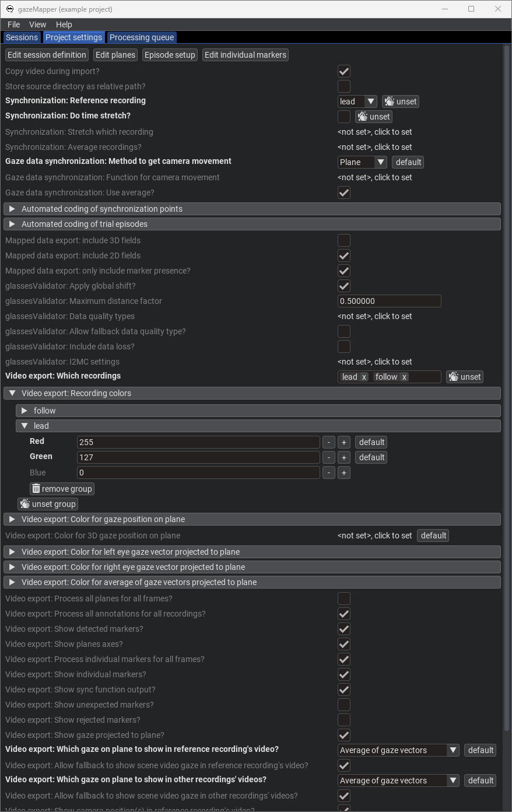Set 'glassesValidator: Data quality types' not-set value
The image size is (512, 812).
pos(375,316)
